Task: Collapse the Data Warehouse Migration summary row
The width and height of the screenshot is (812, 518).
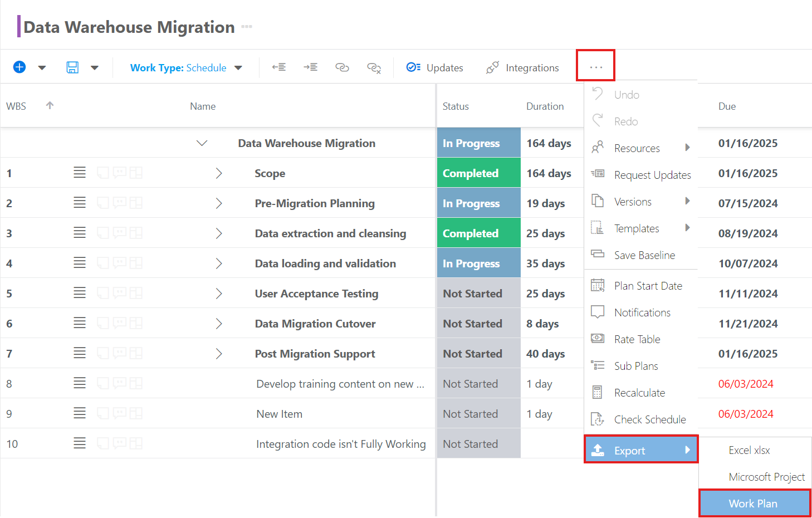Action: click(x=202, y=143)
